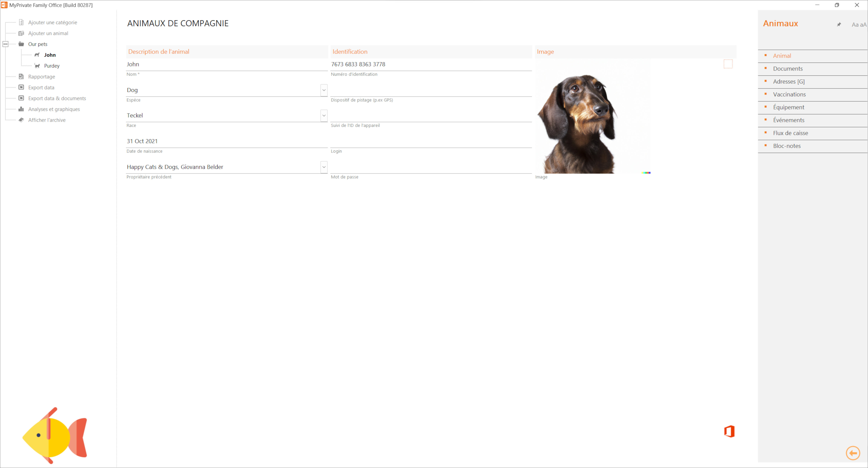Click the Ajouter un animal icon
The image size is (868, 468).
pyautogui.click(x=21, y=33)
